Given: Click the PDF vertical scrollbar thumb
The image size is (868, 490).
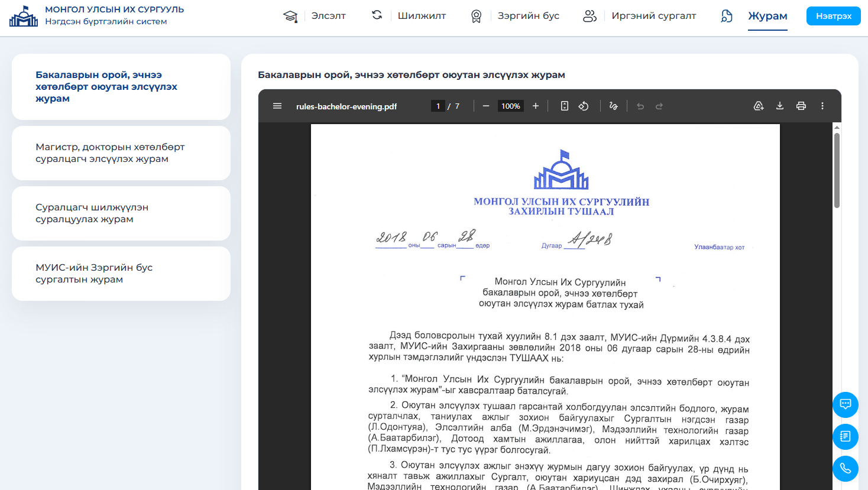Looking at the screenshot, I should click(837, 171).
